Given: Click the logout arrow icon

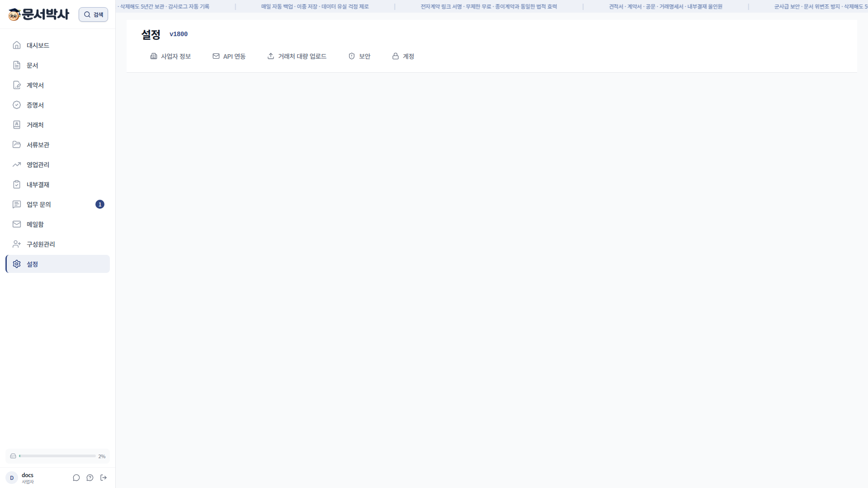Looking at the screenshot, I should [x=104, y=478].
